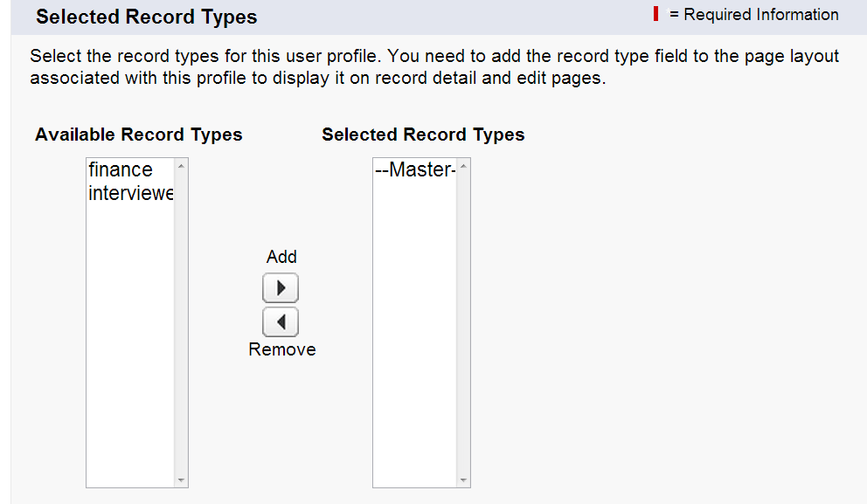
Task: Click empty area inside Selected Record Types list
Action: (x=415, y=349)
